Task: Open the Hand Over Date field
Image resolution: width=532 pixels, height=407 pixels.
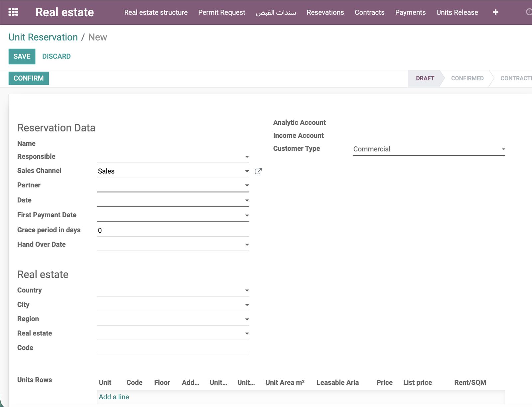Action: coord(173,245)
